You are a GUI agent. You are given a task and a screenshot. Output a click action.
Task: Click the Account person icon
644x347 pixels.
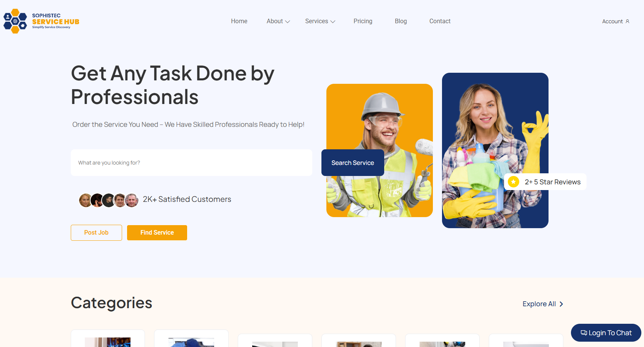coord(627,21)
